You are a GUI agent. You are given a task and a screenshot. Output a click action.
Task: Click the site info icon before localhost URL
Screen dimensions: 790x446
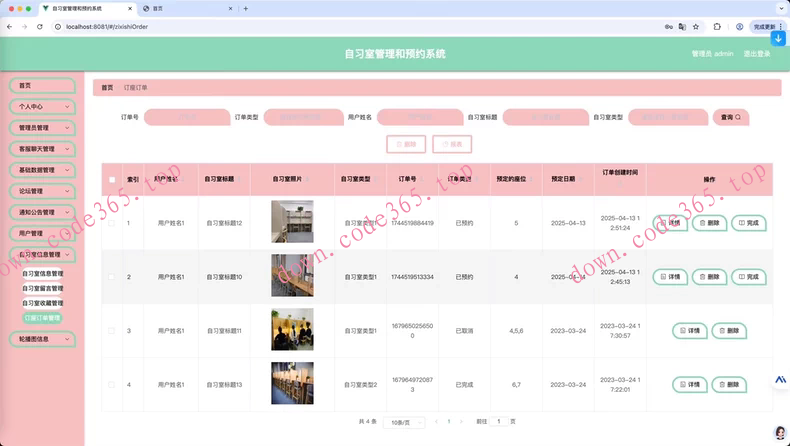(x=58, y=27)
